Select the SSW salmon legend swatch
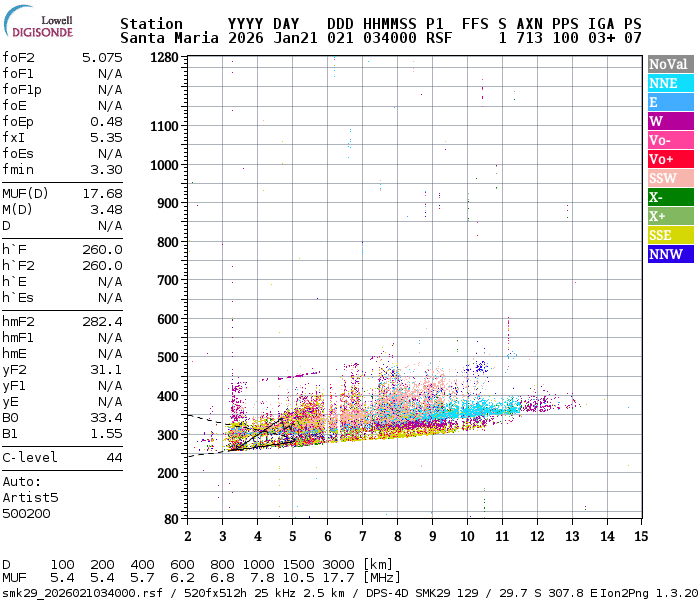Screen dimensions: 700x600 671,178
